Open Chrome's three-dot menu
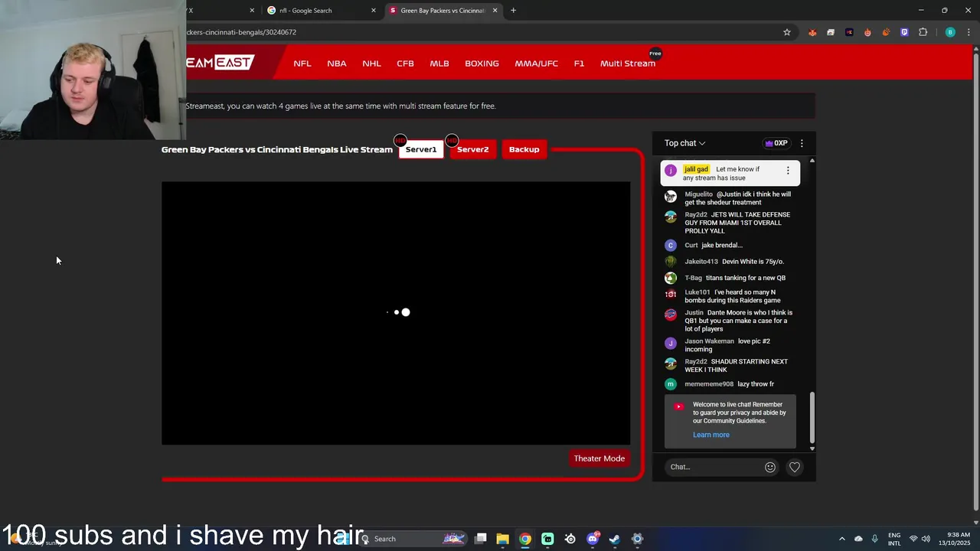 pyautogui.click(x=969, y=32)
